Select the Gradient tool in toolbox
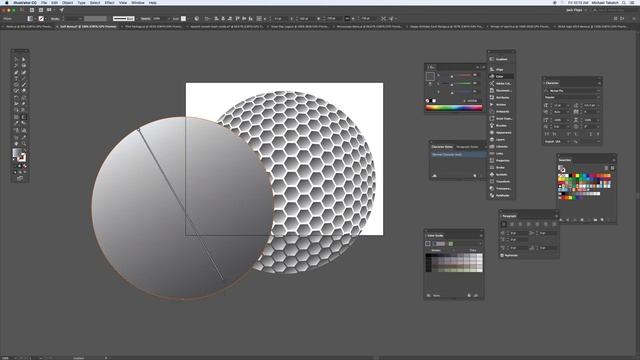The height and width of the screenshot is (360, 640). [24, 117]
